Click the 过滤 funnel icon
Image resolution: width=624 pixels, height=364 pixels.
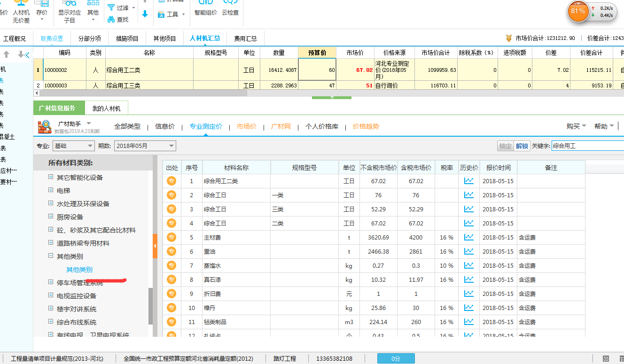111,8
